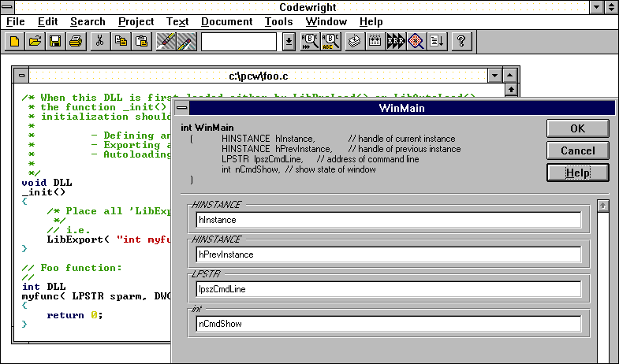Image resolution: width=619 pixels, height=364 pixels.
Task: Click "int WinMain" prototype heading in dialog
Action: pos(207,128)
